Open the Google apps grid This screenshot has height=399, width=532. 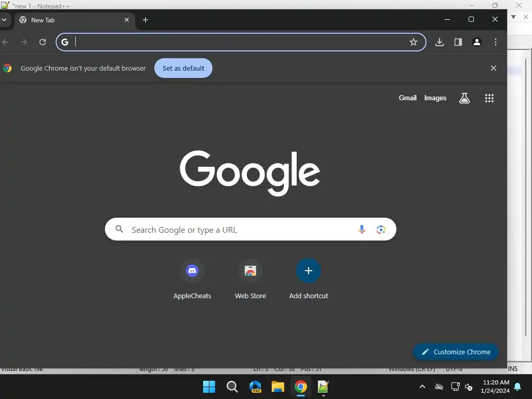pyautogui.click(x=489, y=98)
